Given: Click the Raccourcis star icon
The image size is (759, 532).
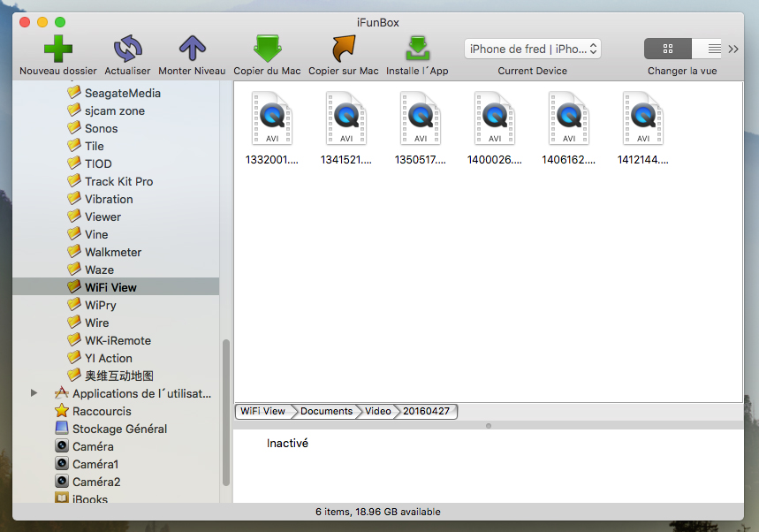Looking at the screenshot, I should click(x=62, y=411).
